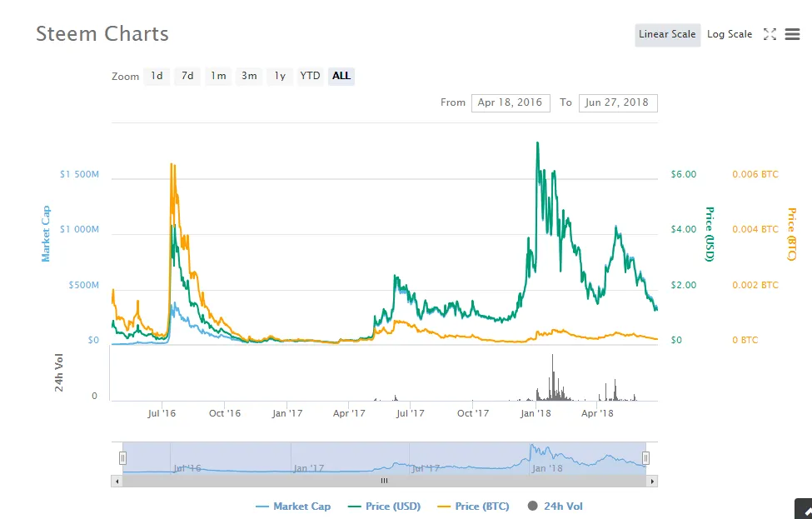Grab the left navigator range handle

click(x=122, y=458)
